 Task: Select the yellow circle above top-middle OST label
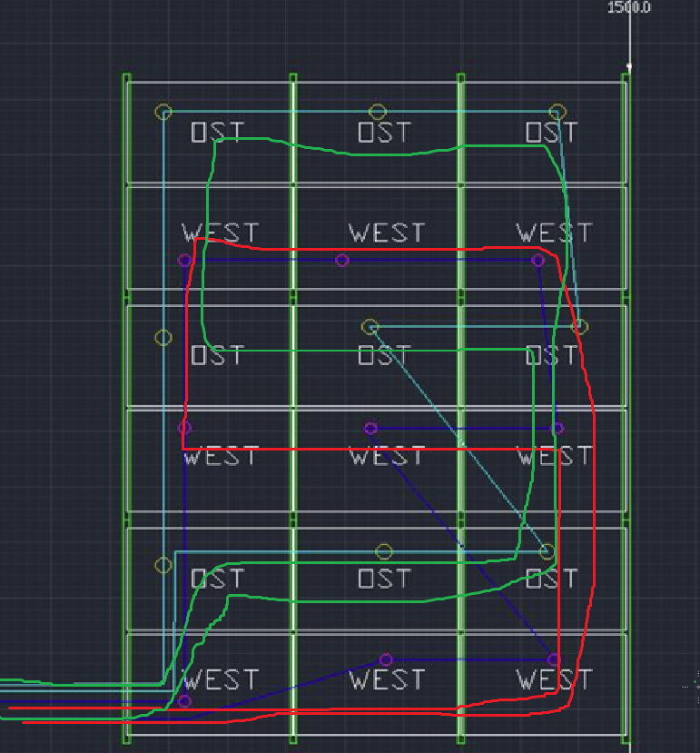pos(378,112)
